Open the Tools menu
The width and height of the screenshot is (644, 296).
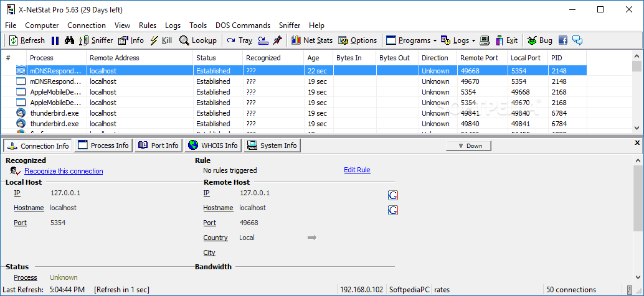click(x=198, y=25)
